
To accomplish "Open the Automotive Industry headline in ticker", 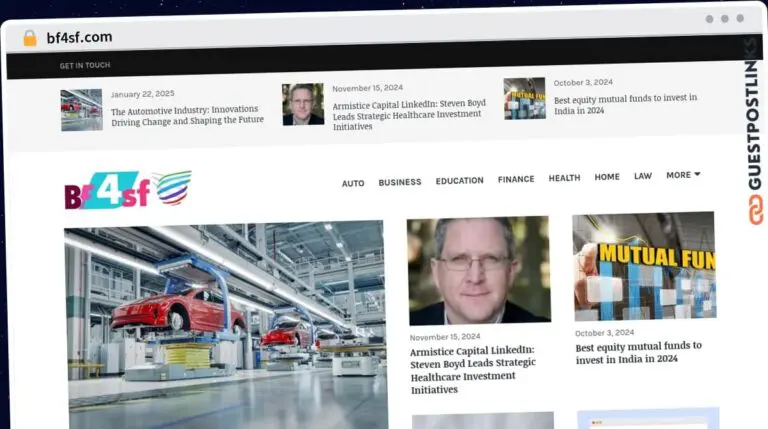I will (187, 115).
